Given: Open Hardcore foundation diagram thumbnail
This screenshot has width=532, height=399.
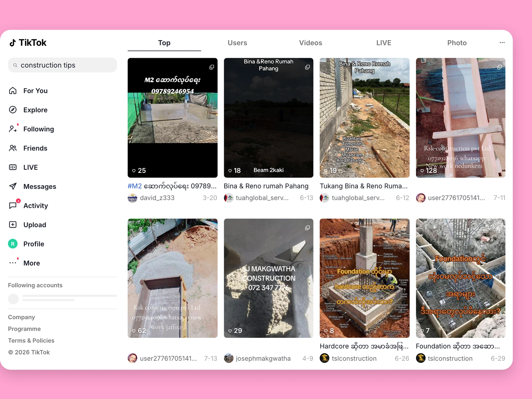Looking at the screenshot, I should 365,278.
